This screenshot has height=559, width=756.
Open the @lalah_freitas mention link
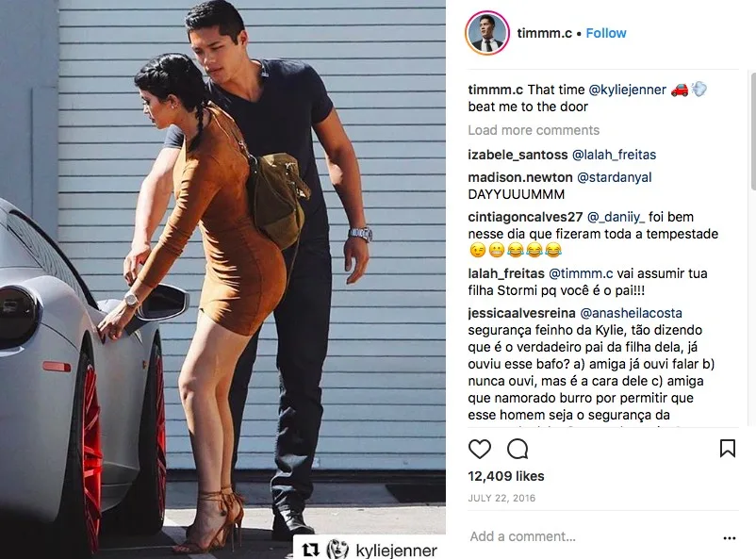[x=614, y=155]
